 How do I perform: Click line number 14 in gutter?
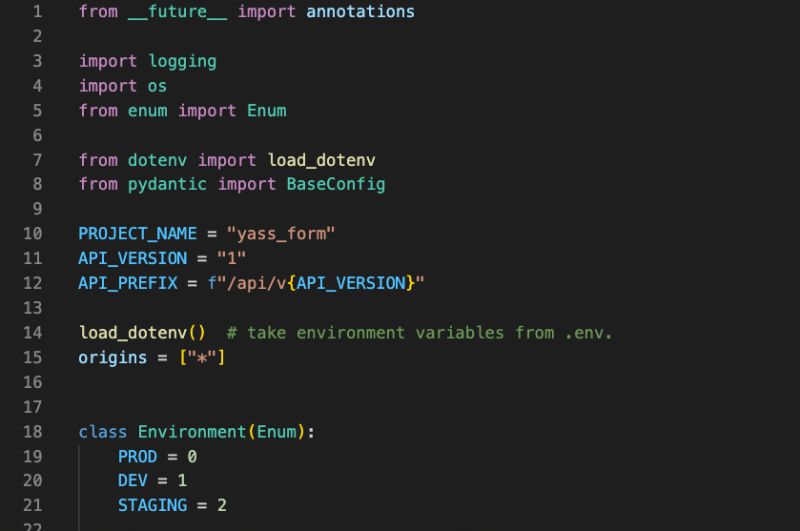[33, 333]
